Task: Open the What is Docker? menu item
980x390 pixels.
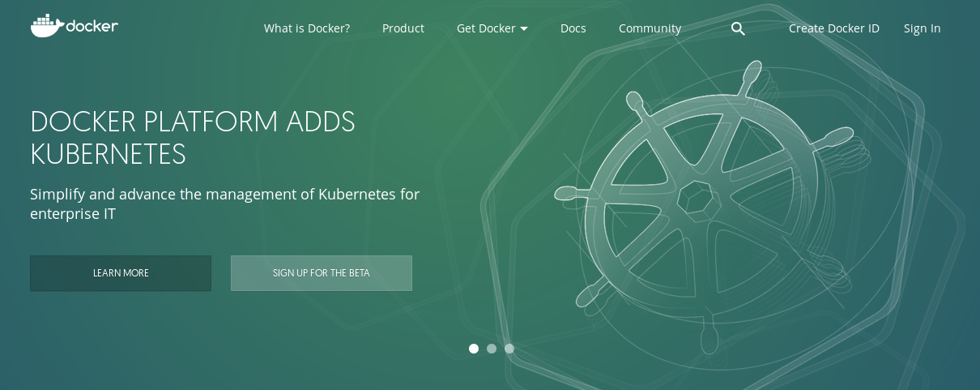Action: 307,28
